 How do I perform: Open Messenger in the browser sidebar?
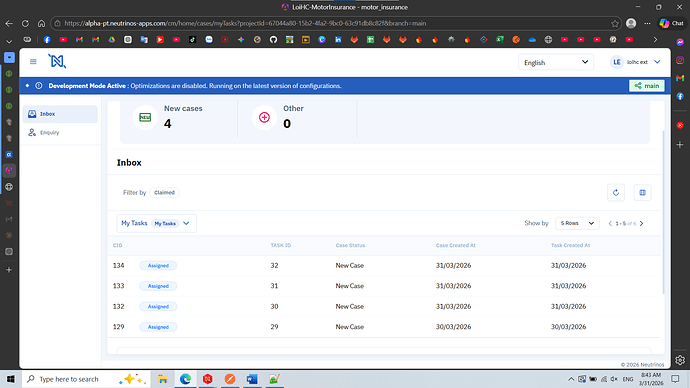(x=680, y=42)
